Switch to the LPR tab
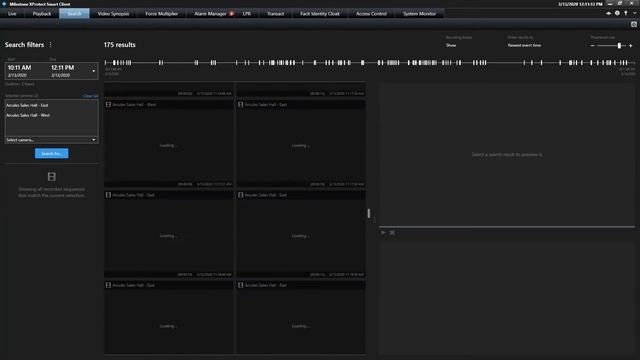640x360 pixels. pyautogui.click(x=247, y=13)
